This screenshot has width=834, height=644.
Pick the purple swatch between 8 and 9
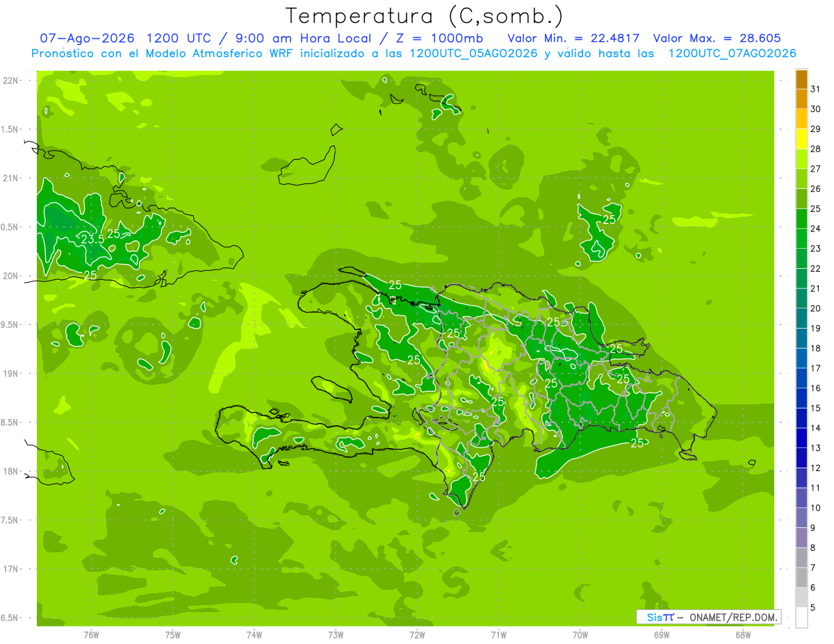pos(801,538)
